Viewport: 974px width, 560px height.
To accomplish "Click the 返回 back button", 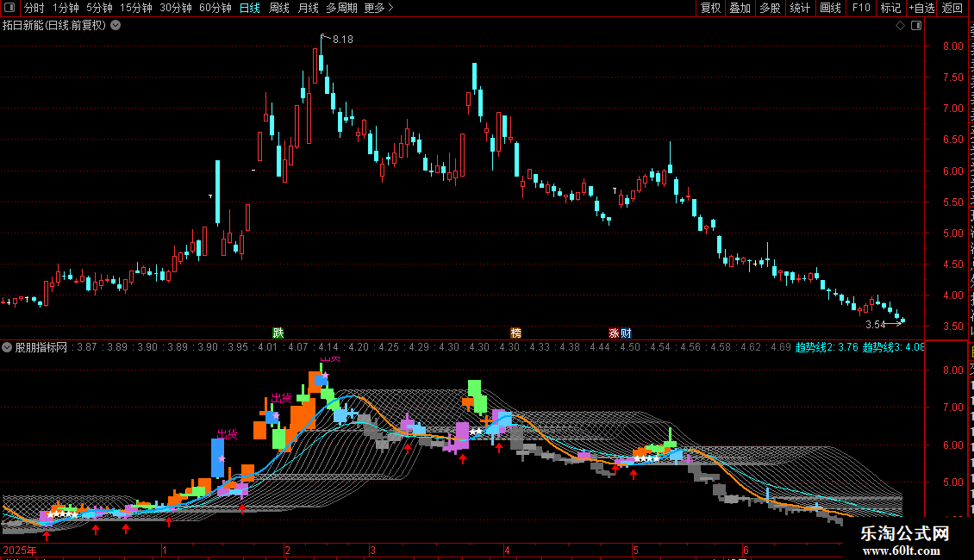I will click(952, 8).
